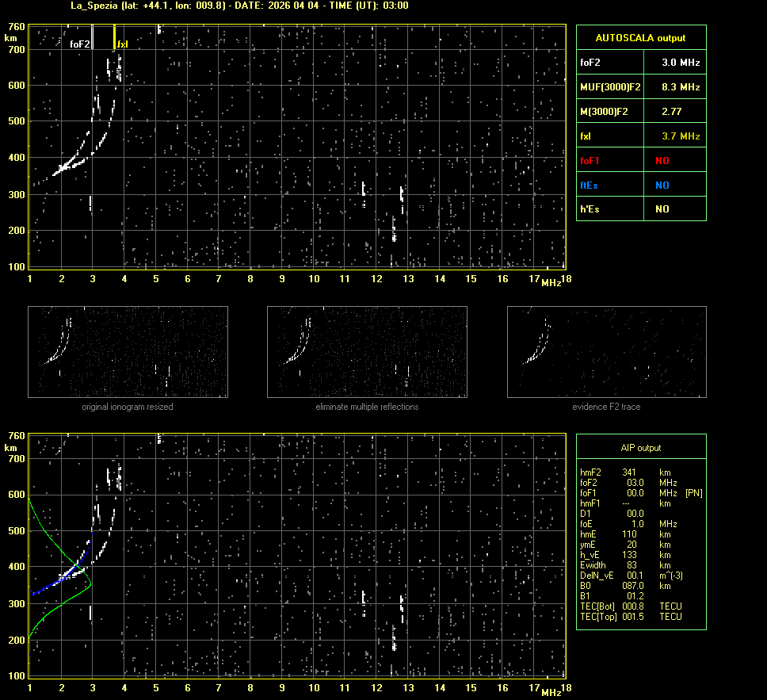Select the h'Es NO value

[x=662, y=209]
